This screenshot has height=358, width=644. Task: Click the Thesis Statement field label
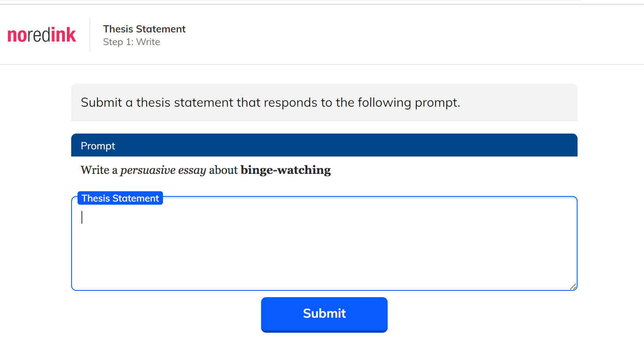click(x=120, y=198)
